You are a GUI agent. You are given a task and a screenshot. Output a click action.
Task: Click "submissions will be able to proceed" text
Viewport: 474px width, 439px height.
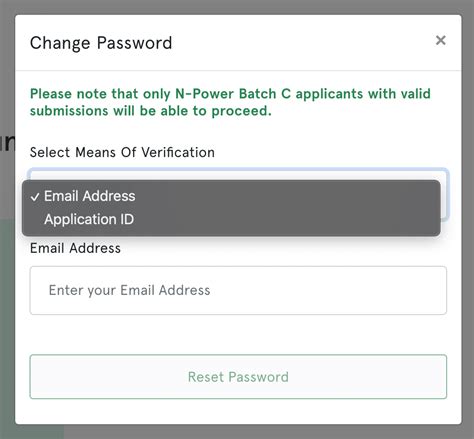click(151, 111)
